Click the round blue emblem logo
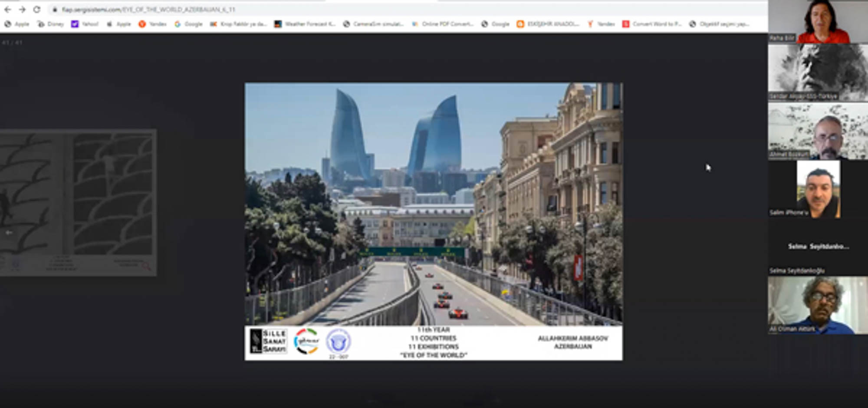 coord(338,341)
